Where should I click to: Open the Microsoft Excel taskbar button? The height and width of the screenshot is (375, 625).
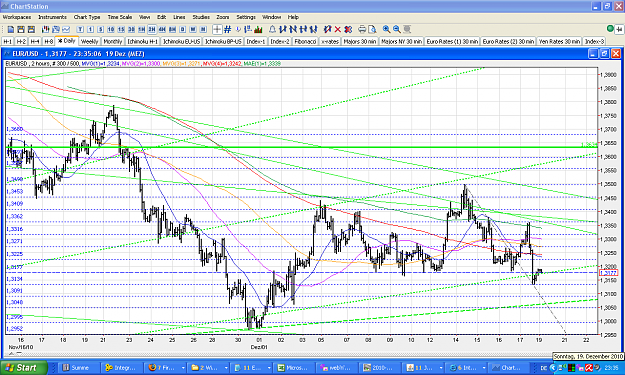(x=293, y=367)
